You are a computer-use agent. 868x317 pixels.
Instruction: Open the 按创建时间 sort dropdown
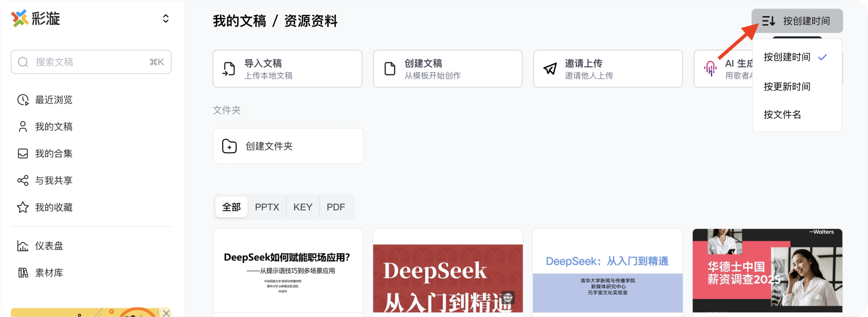pos(797,21)
